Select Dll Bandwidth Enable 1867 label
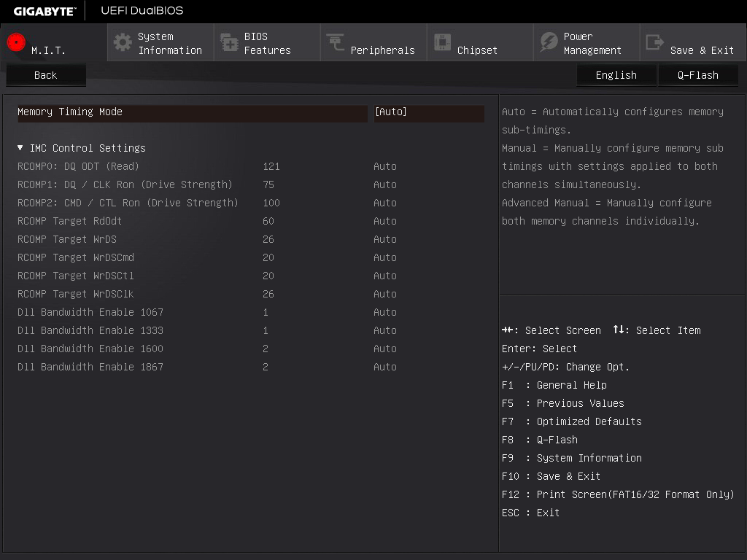 point(90,367)
